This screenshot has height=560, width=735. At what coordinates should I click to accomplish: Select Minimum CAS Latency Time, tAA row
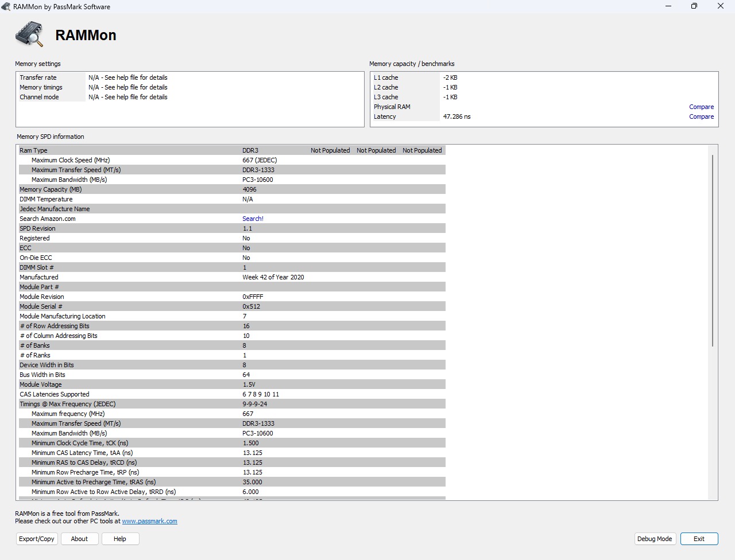pos(232,453)
